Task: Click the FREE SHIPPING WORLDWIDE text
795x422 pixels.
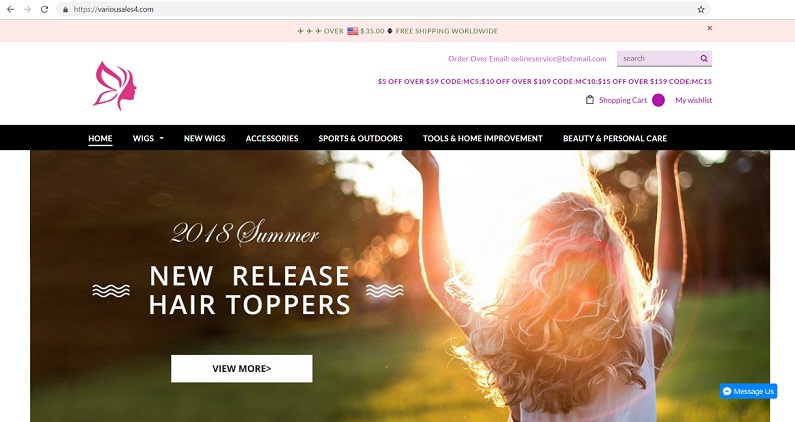Action: point(447,31)
